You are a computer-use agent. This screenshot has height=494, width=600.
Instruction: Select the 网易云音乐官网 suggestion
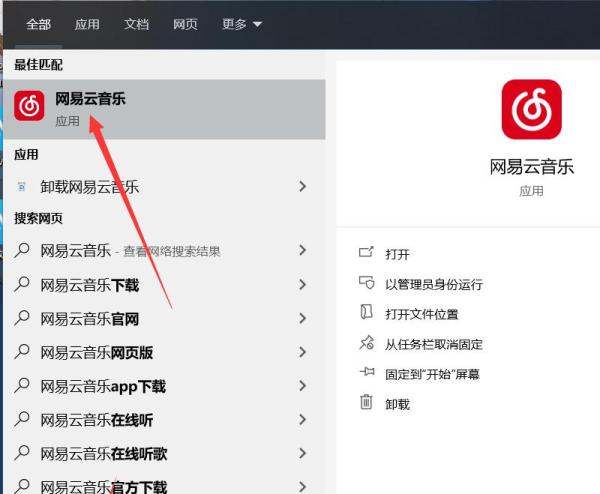pos(90,319)
